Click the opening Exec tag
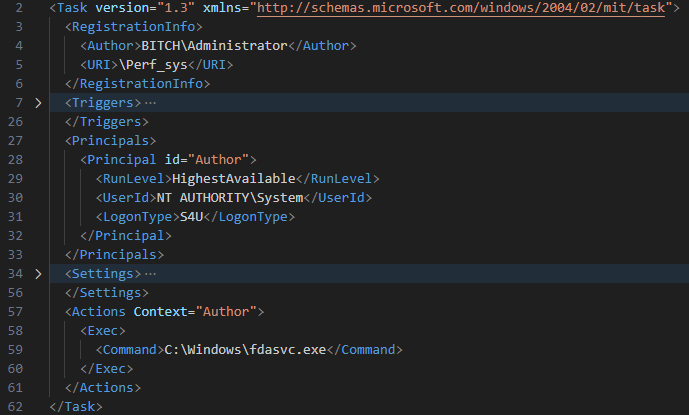Screen dimensions: 689x415 pos(103,331)
